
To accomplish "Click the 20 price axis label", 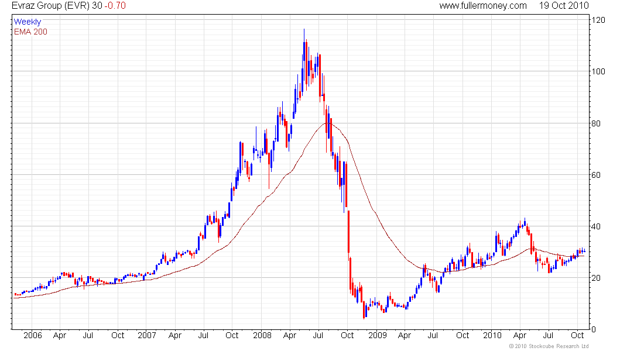I will 596,278.
